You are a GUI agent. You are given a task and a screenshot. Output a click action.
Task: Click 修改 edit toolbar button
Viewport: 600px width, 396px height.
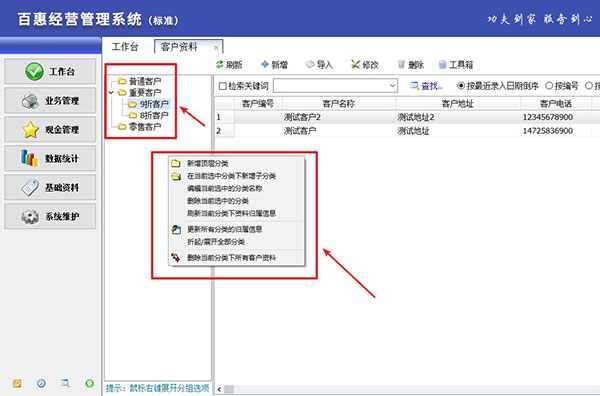365,65
